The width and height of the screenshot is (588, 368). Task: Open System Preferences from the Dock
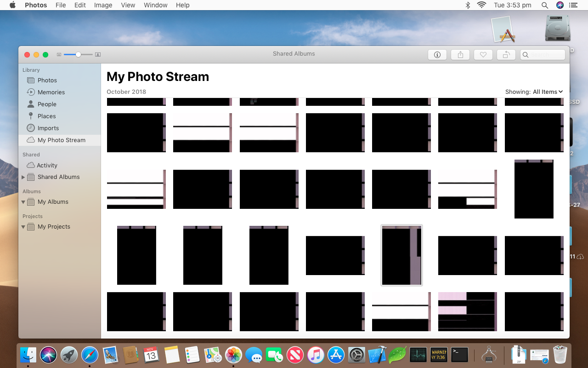356,355
